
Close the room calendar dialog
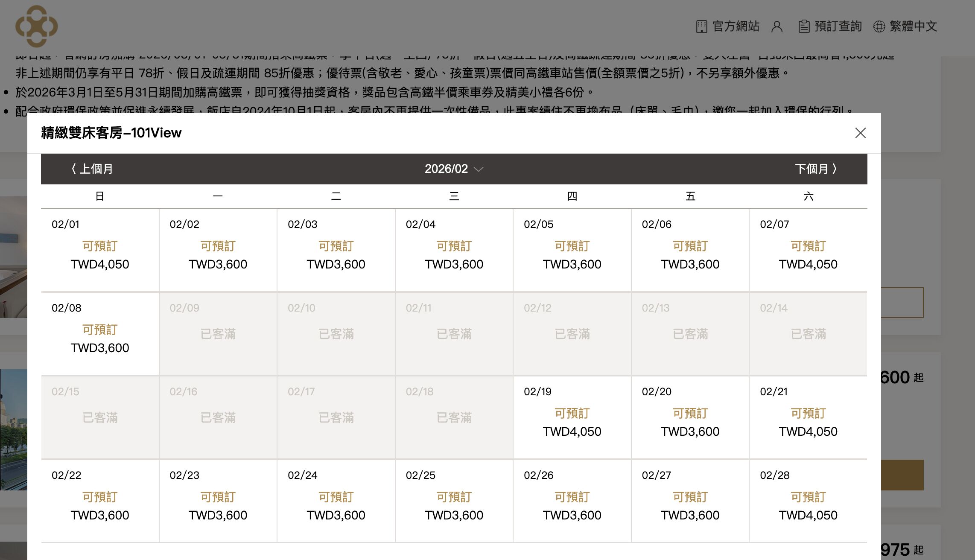[860, 133]
